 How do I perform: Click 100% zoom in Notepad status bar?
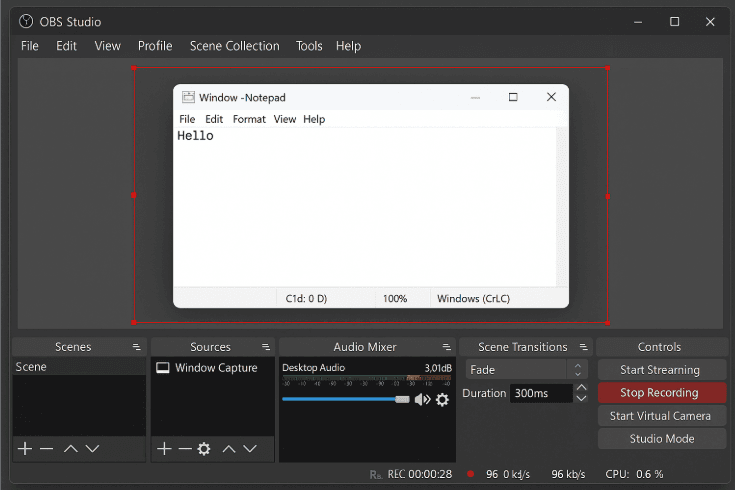[395, 299]
